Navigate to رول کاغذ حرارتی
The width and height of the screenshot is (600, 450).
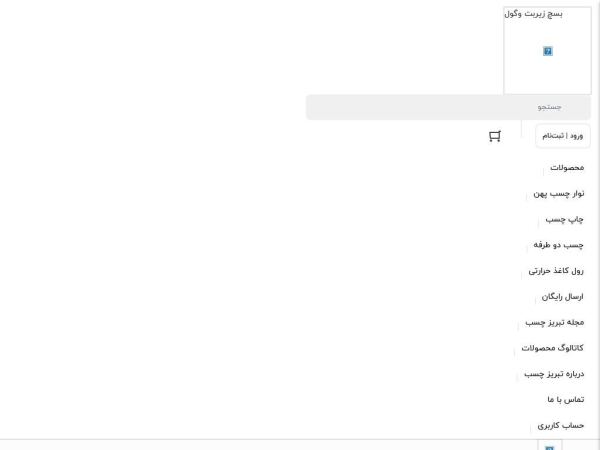[556, 271]
